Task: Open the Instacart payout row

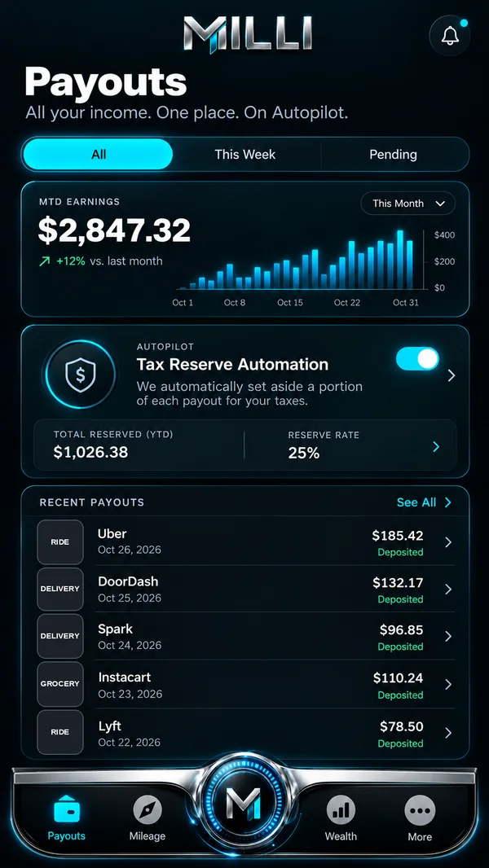Action: coord(246,684)
